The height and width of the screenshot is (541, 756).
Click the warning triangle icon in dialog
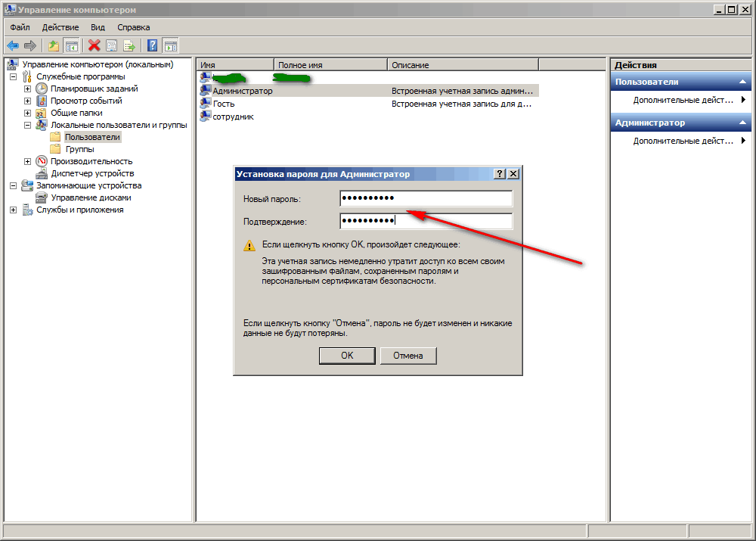[249, 246]
